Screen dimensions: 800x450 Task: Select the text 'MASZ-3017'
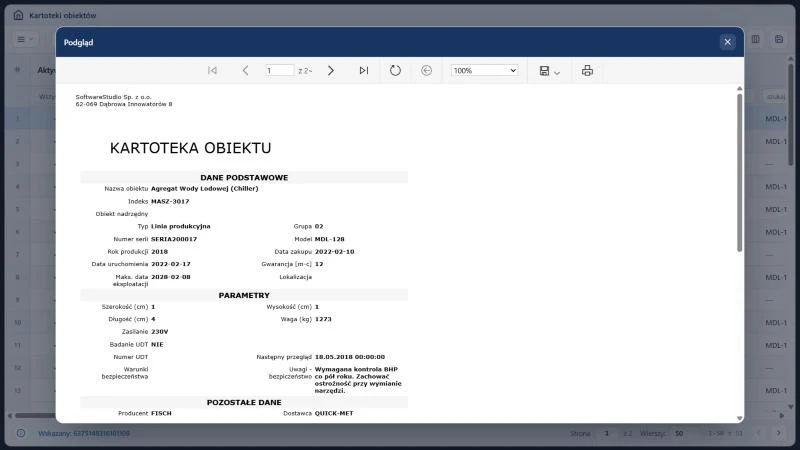click(170, 202)
